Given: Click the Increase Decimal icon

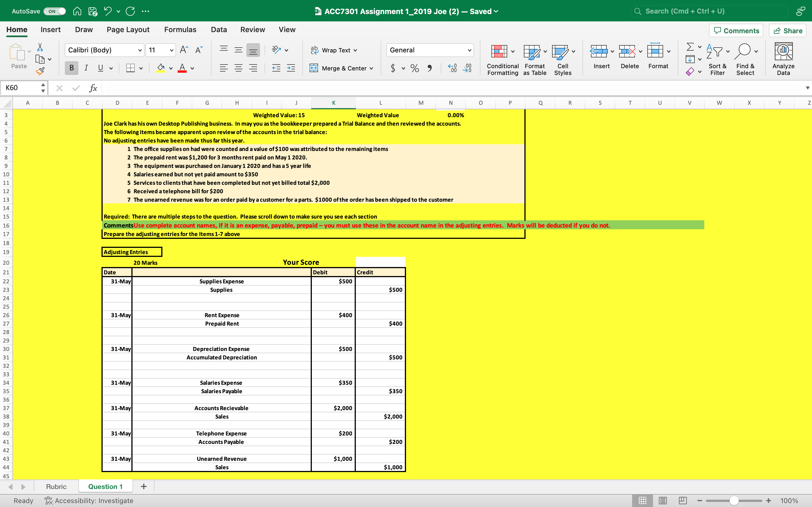Looking at the screenshot, I should (452, 68).
